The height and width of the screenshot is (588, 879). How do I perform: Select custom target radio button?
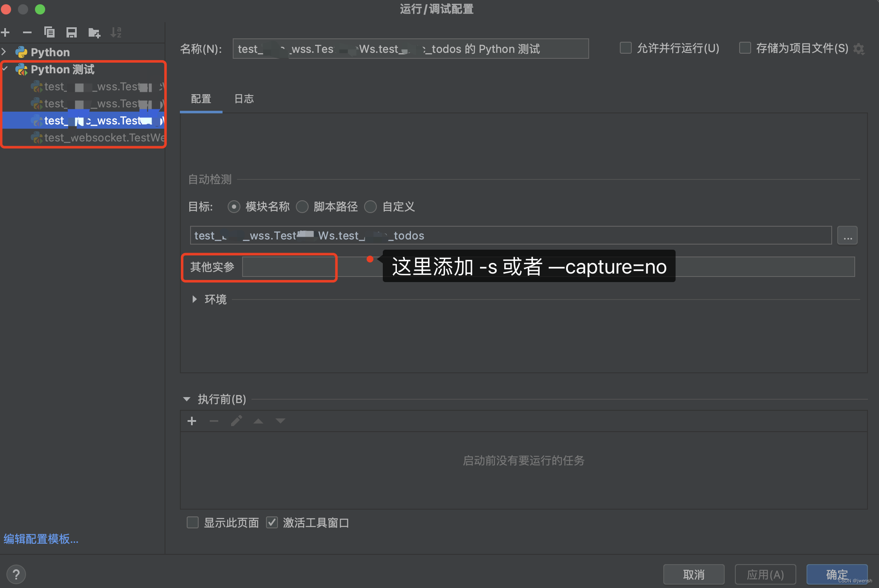point(370,207)
